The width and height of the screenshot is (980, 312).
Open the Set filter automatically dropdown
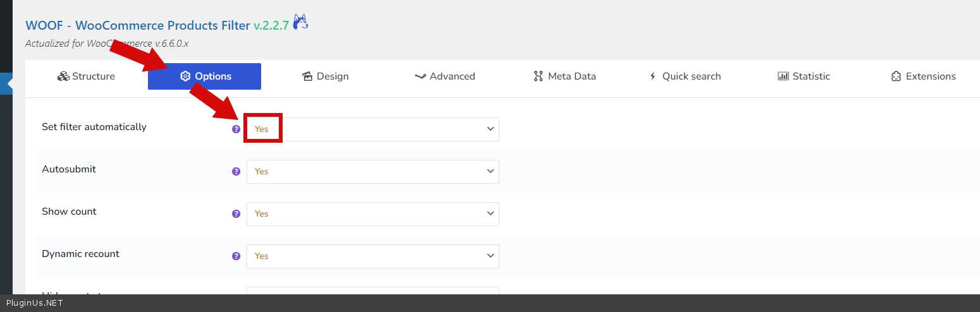373,129
